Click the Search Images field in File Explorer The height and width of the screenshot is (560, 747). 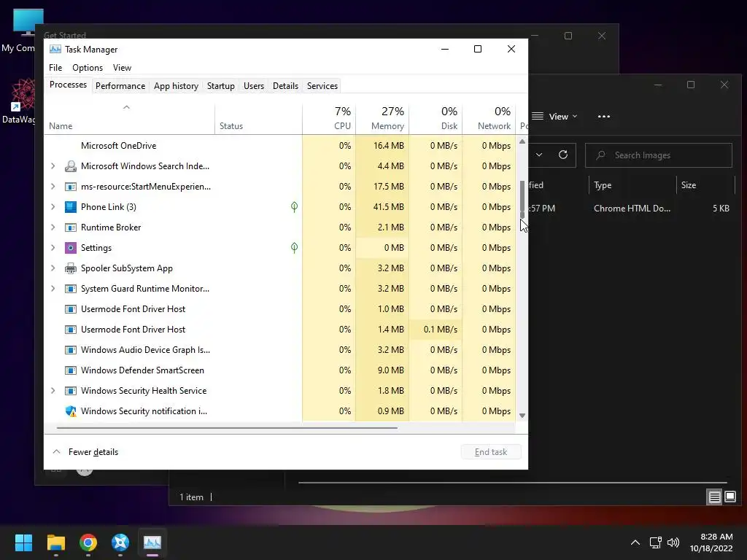click(659, 155)
